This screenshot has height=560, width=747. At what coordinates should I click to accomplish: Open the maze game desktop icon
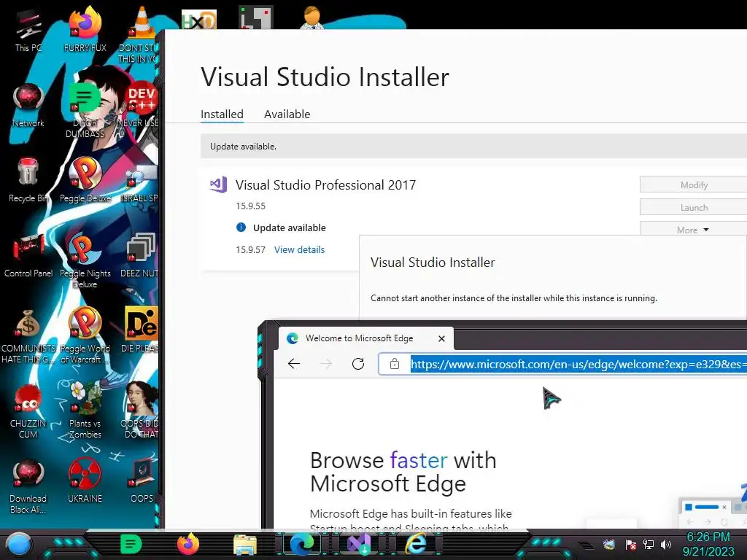pyautogui.click(x=256, y=18)
